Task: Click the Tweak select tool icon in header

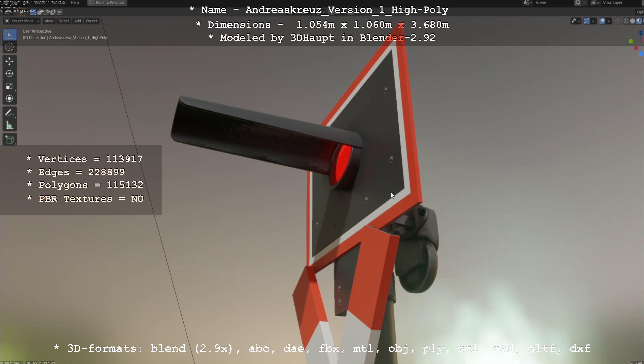Action: [x=21, y=12]
